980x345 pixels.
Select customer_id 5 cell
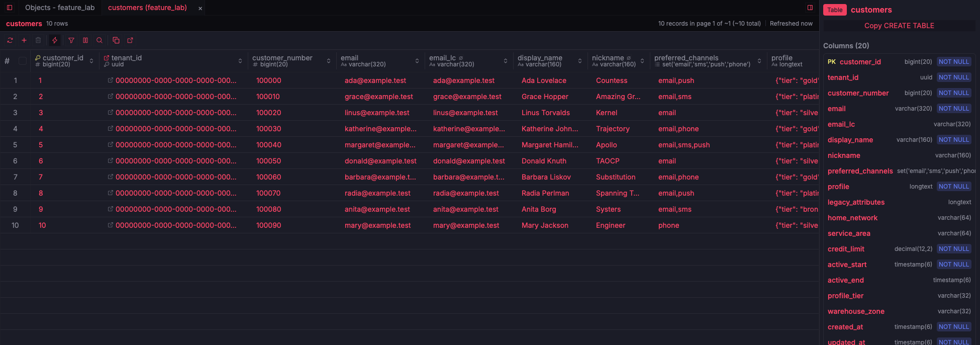[x=65, y=145]
